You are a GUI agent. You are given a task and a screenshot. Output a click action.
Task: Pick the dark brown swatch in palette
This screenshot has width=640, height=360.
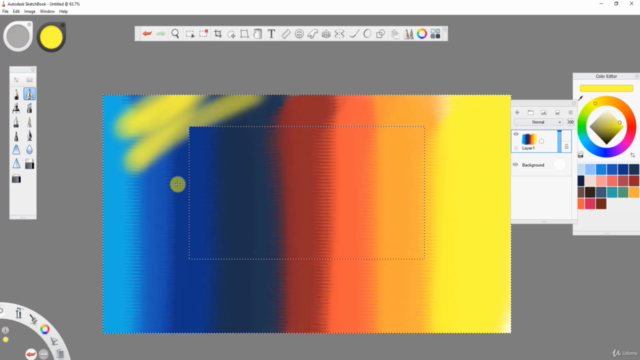pyautogui.click(x=590, y=192)
